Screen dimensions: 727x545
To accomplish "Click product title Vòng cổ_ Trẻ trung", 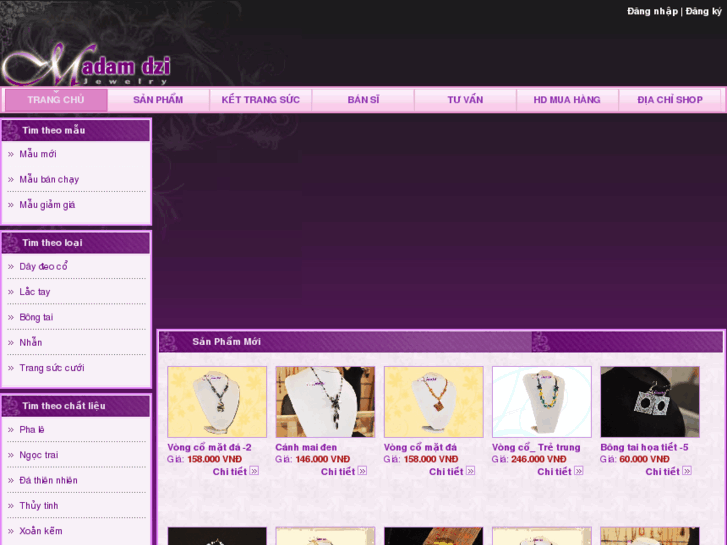I will tap(536, 447).
